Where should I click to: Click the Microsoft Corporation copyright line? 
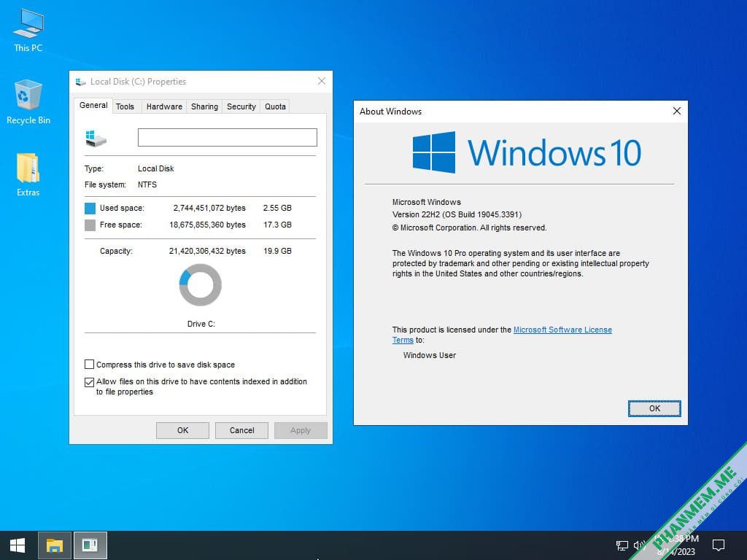pos(469,228)
